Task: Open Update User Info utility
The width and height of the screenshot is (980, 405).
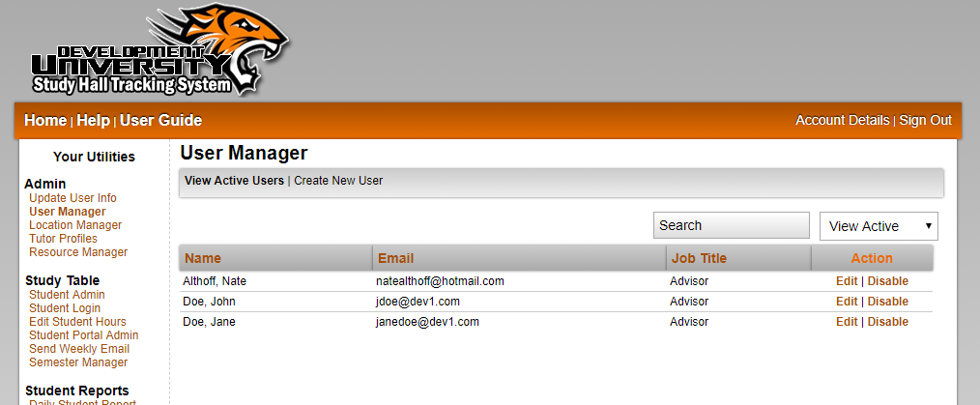Action: pos(72,197)
